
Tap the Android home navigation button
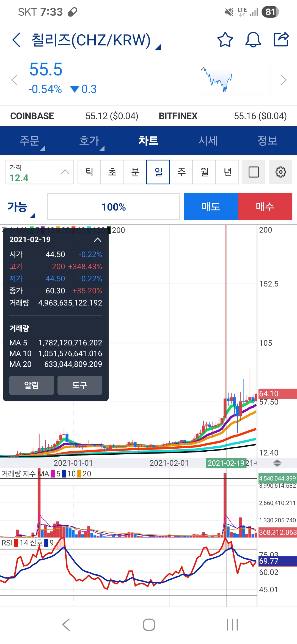pos(149,625)
